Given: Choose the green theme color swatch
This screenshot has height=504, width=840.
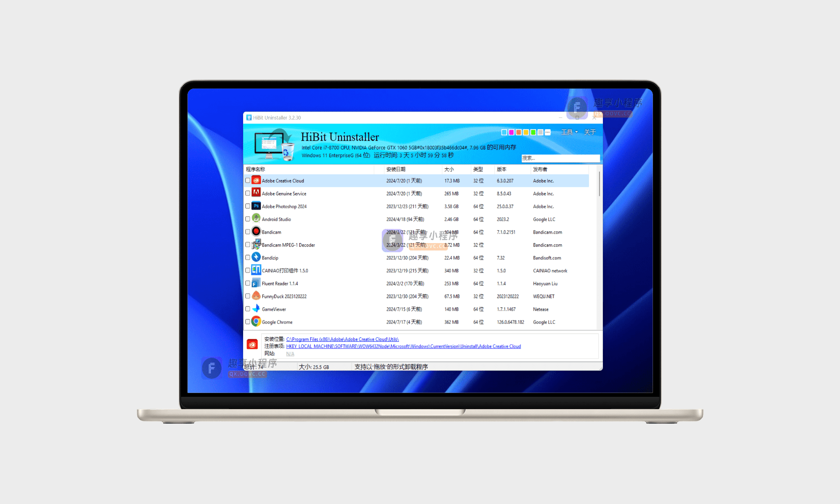Looking at the screenshot, I should [533, 133].
